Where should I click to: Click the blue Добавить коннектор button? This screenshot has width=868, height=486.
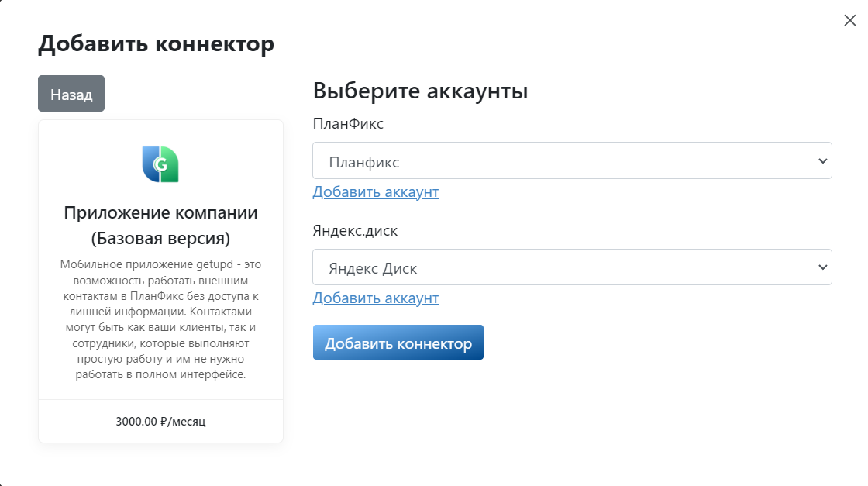(398, 343)
